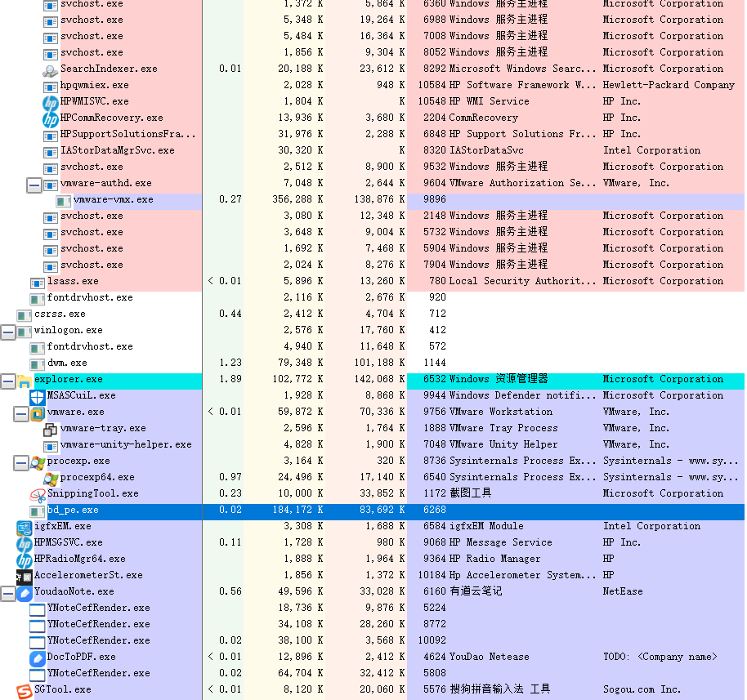The height and width of the screenshot is (700, 747).
Task: Click the vmware-vmx.exe process icon
Action: point(63,202)
